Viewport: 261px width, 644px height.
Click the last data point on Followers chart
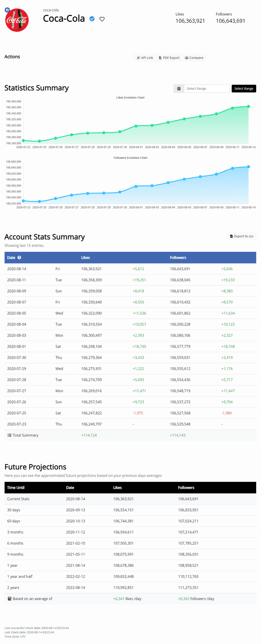pos(249,167)
